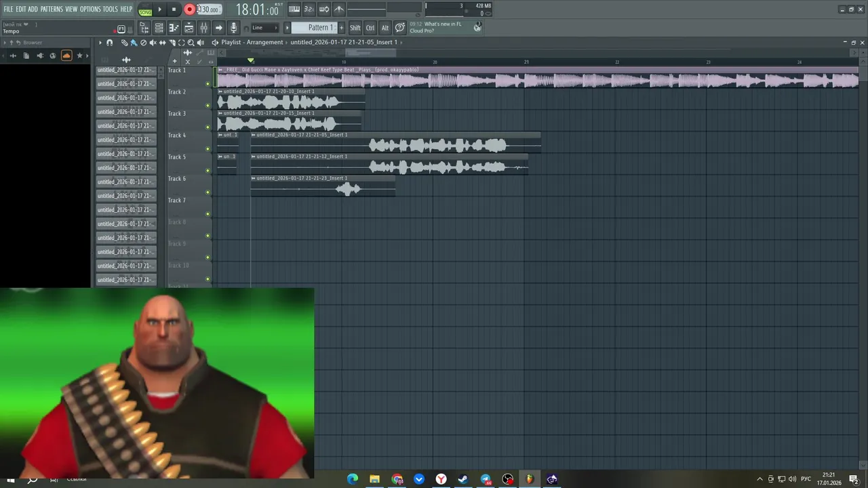Toggle the metronome icon
The image size is (868, 488).
click(339, 9)
